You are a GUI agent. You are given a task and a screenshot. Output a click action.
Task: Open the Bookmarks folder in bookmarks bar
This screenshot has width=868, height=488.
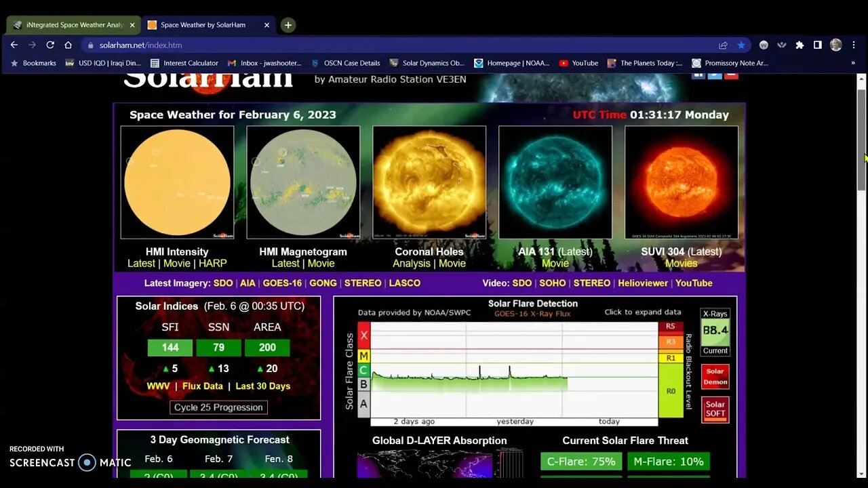(33, 63)
